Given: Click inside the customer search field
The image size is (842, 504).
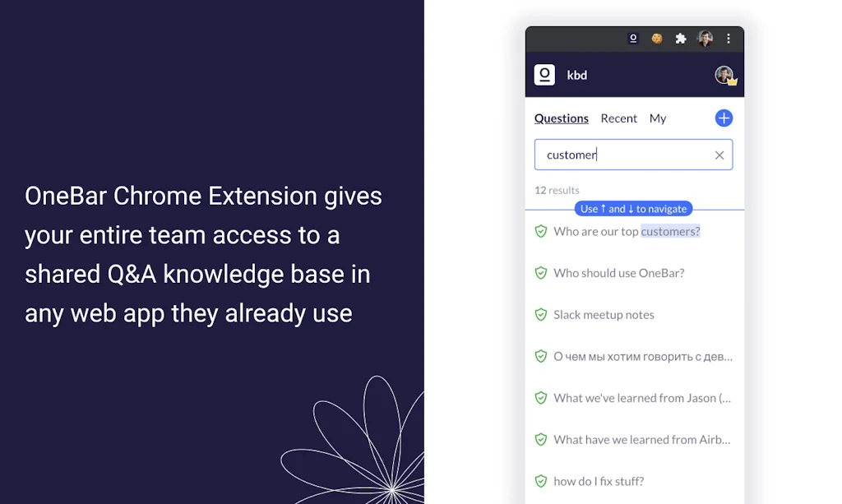Looking at the screenshot, I should (625, 155).
